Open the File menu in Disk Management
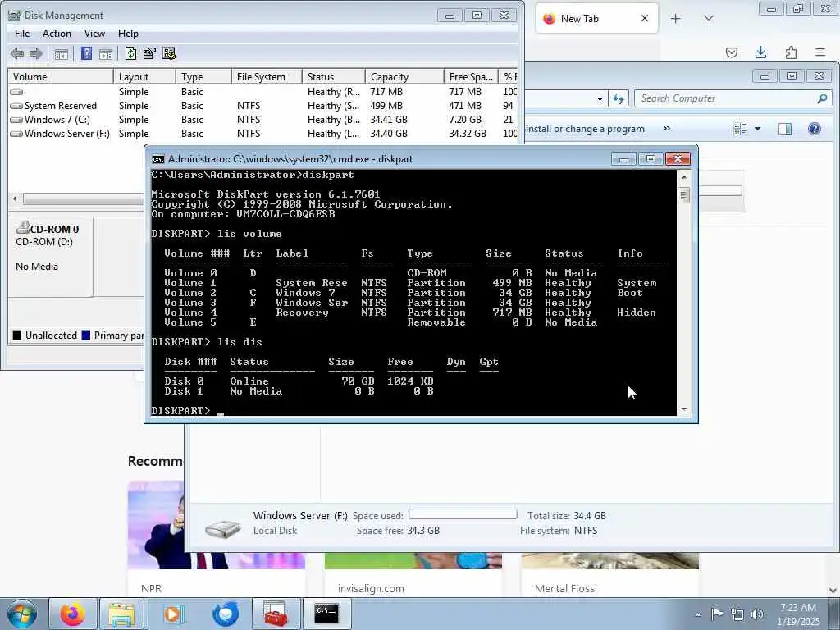840x630 pixels. tap(22, 33)
